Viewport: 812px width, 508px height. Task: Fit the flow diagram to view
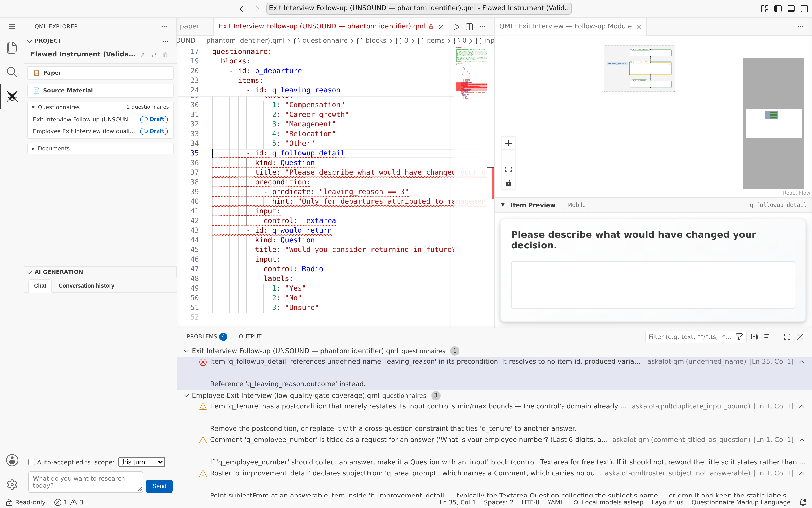tap(508, 170)
